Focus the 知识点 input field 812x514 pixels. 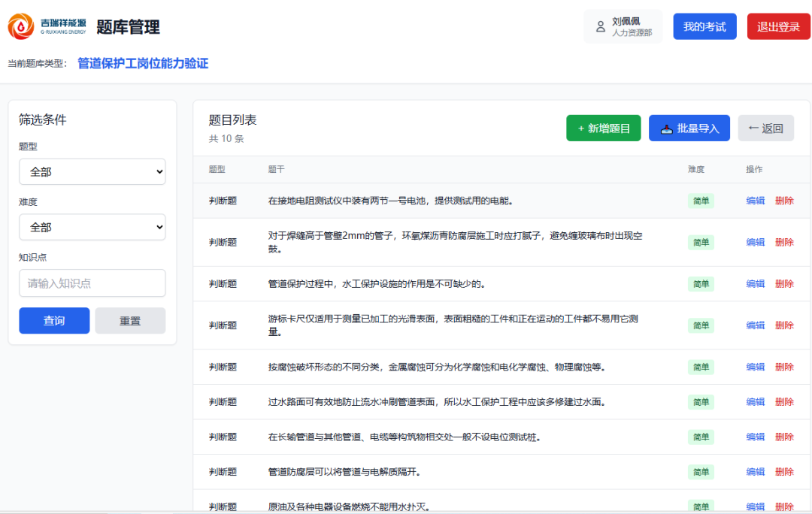pyautogui.click(x=92, y=283)
